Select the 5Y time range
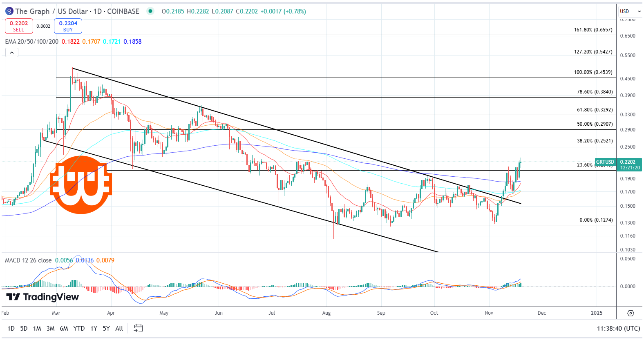 106,328
